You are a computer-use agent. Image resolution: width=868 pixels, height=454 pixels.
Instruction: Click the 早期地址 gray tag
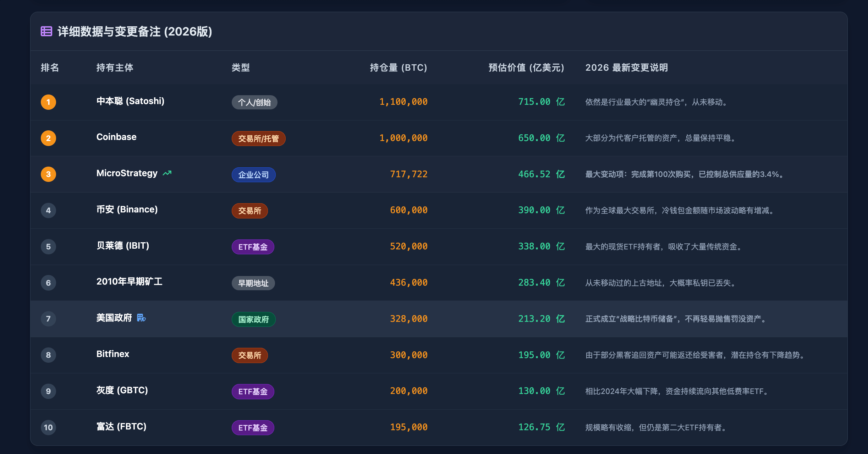[253, 283]
